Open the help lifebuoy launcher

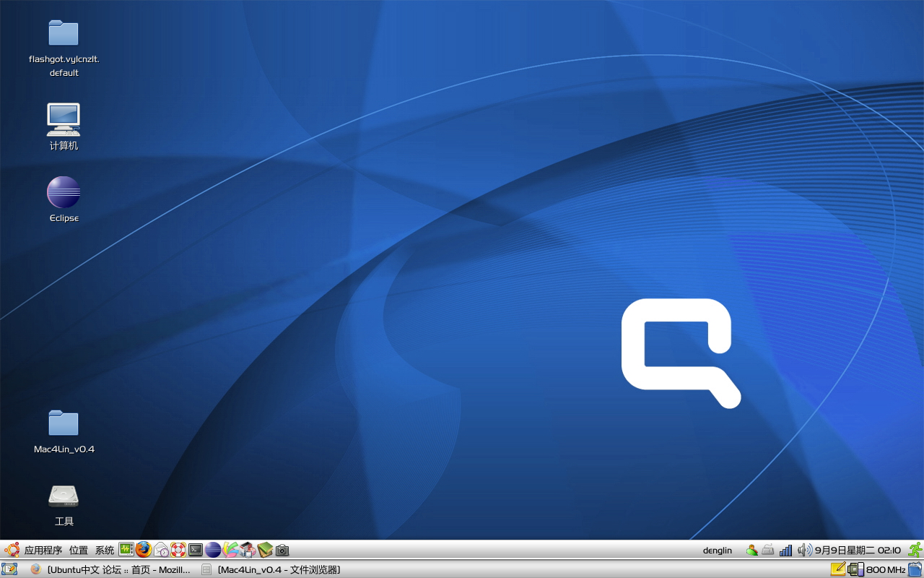point(178,550)
